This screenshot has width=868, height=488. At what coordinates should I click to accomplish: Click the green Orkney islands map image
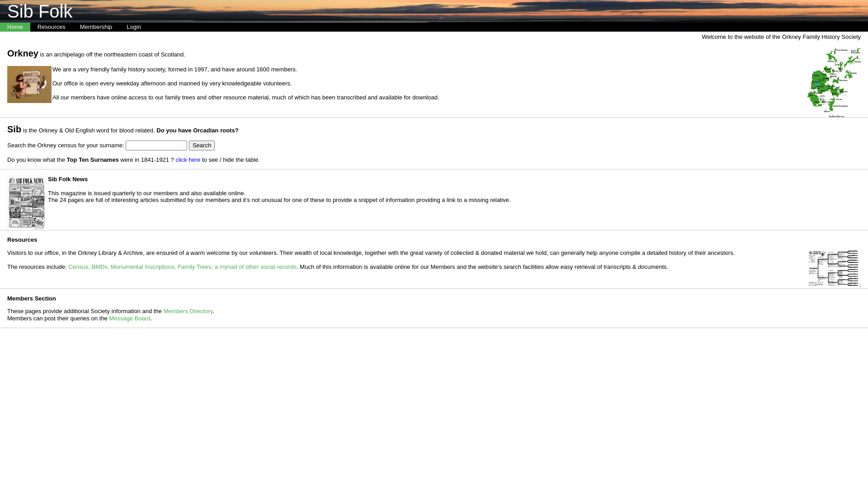click(834, 83)
